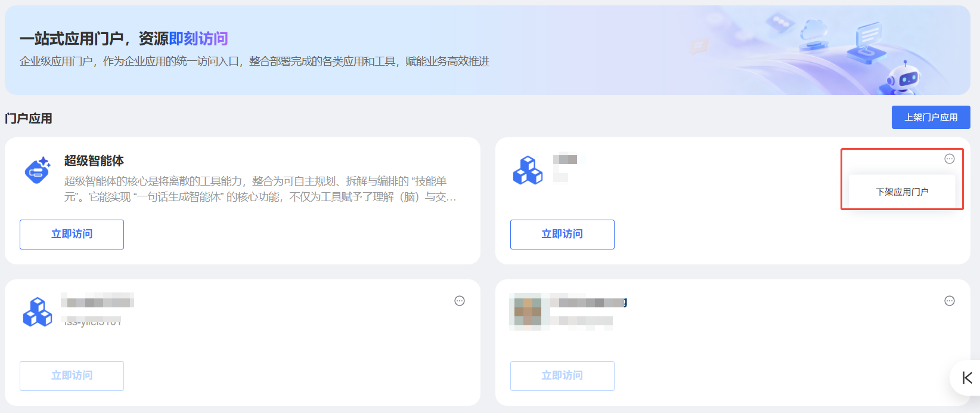Open the ellipsis menu on the pixelated-photo card
Viewport: 980px width, 413px height.
tap(950, 301)
